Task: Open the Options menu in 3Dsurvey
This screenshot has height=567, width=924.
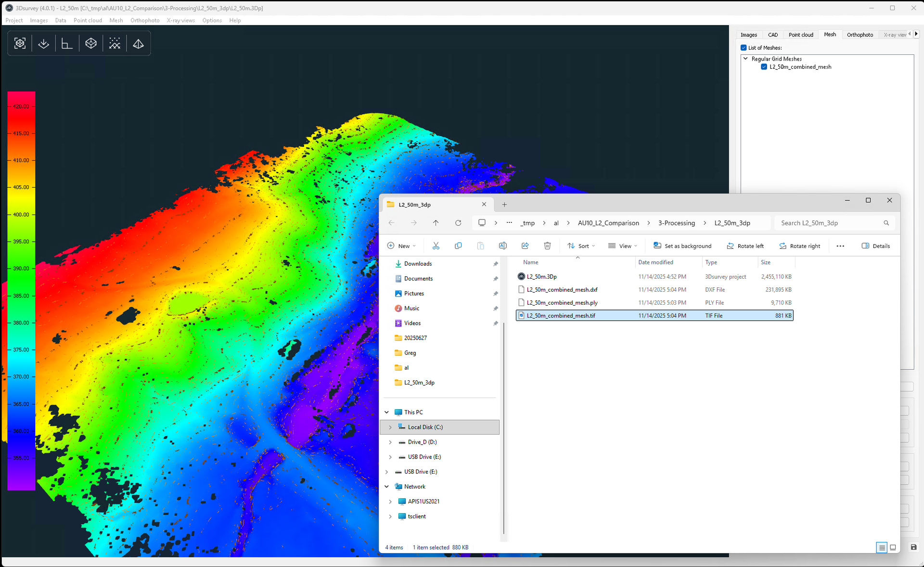Action: pyautogui.click(x=212, y=20)
